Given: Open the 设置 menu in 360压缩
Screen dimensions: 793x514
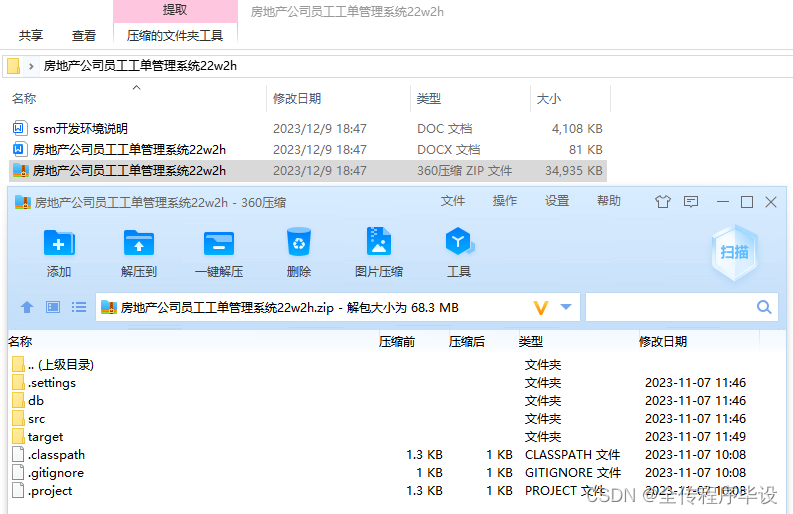Looking at the screenshot, I should (557, 201).
